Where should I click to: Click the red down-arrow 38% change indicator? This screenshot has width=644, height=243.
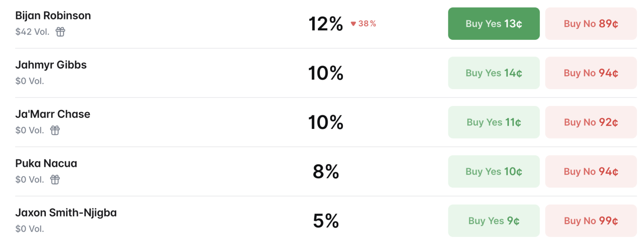point(363,24)
